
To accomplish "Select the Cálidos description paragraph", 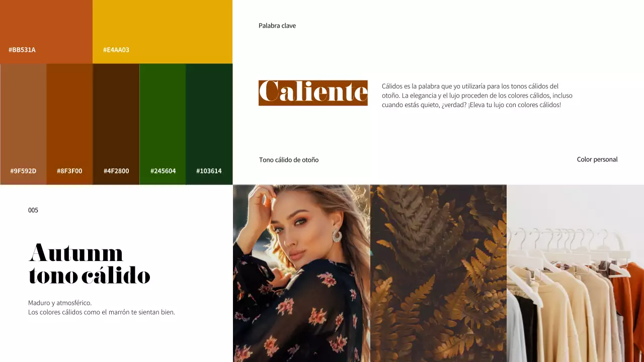I will click(x=477, y=96).
